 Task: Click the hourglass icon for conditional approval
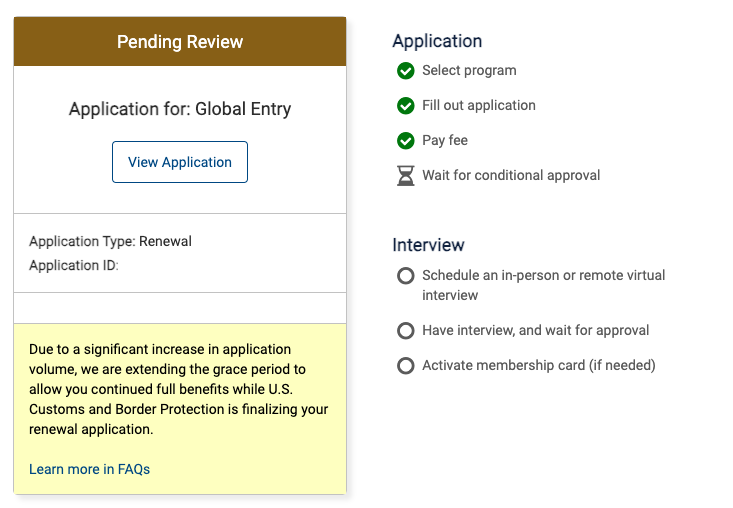tap(405, 176)
